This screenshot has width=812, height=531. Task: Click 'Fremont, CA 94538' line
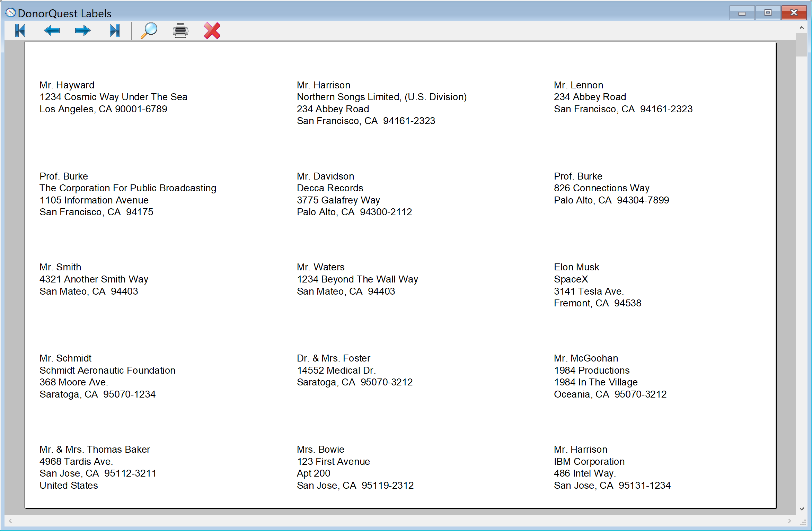tap(598, 303)
